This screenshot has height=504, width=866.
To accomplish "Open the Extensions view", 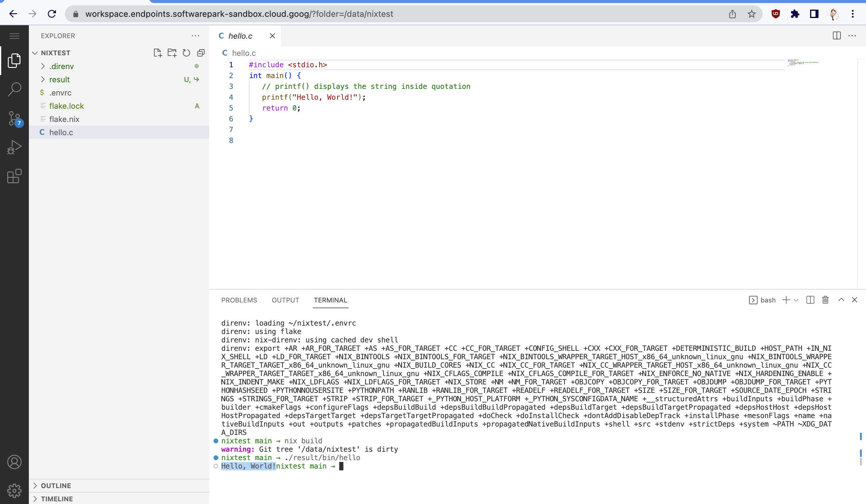I will tap(14, 177).
